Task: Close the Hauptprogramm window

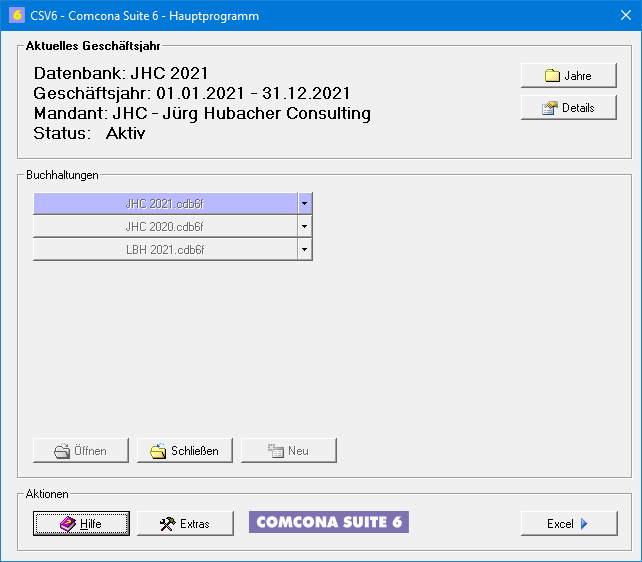Action: pos(626,15)
